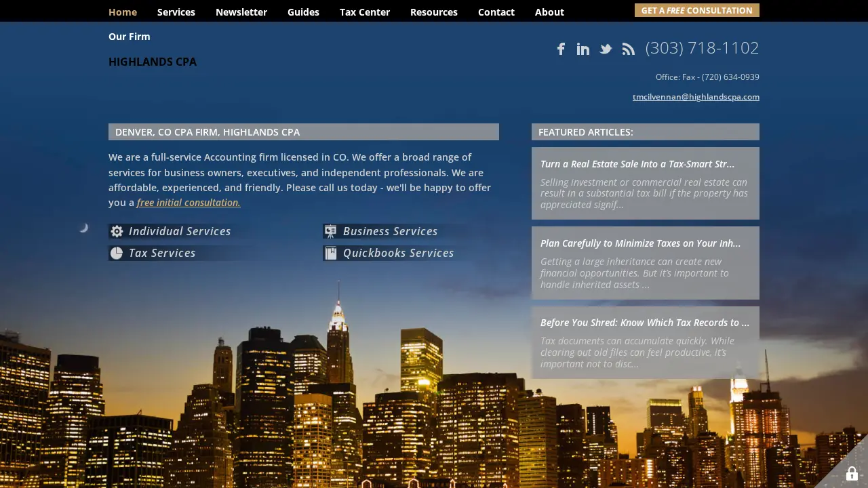Click the Getting a large inheritance excerpt
Screen dimensions: 868x488
635,273
